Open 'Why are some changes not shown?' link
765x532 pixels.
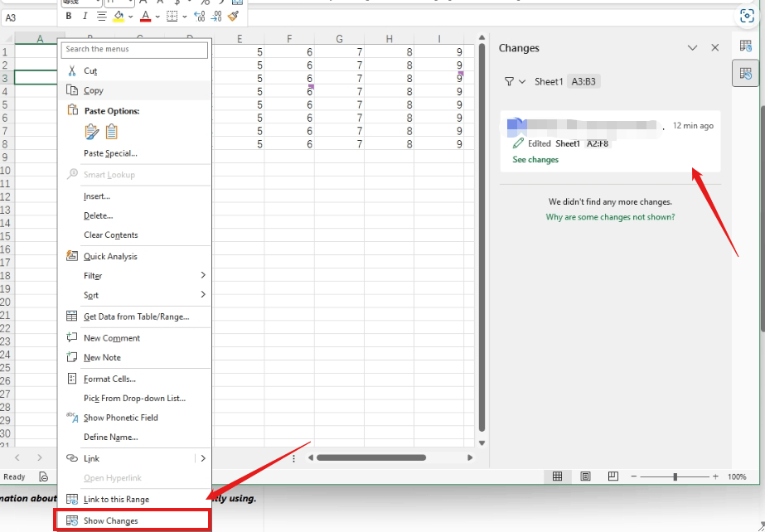click(x=610, y=217)
